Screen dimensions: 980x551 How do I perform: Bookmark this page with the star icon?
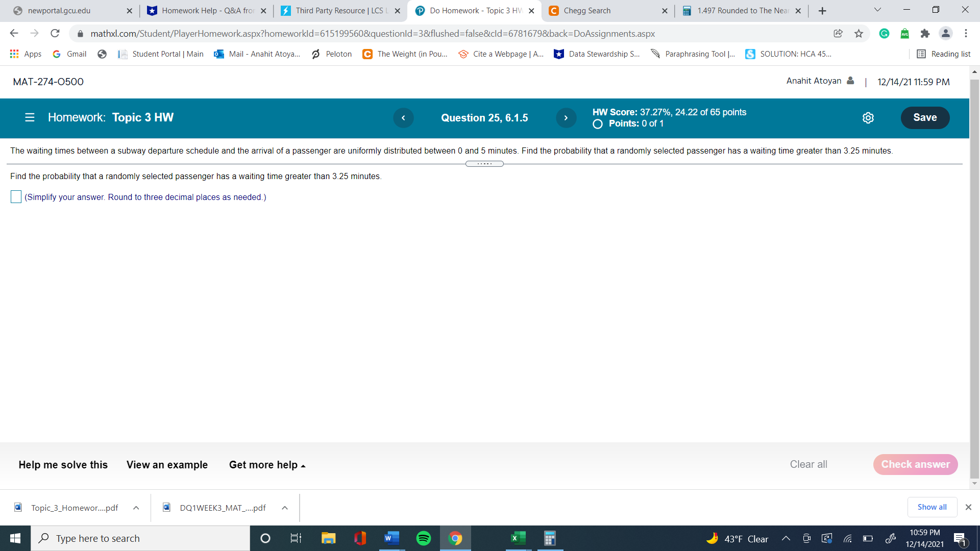pos(859,33)
